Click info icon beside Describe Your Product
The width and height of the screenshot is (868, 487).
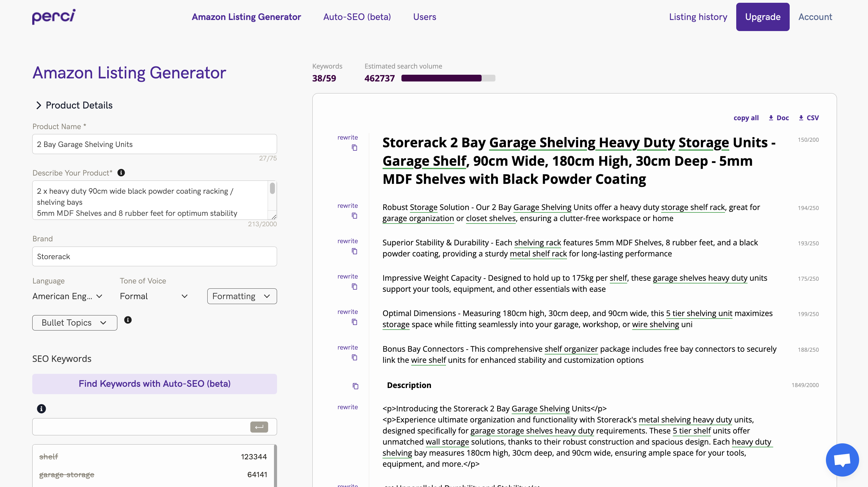pyautogui.click(x=121, y=173)
